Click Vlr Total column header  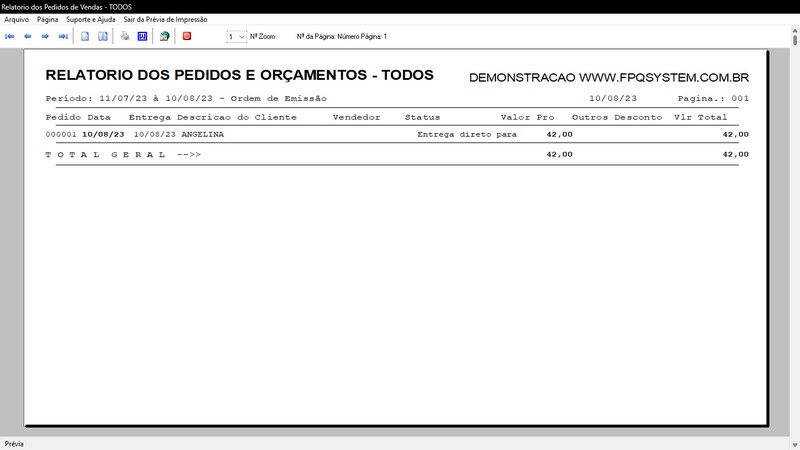coord(701,117)
